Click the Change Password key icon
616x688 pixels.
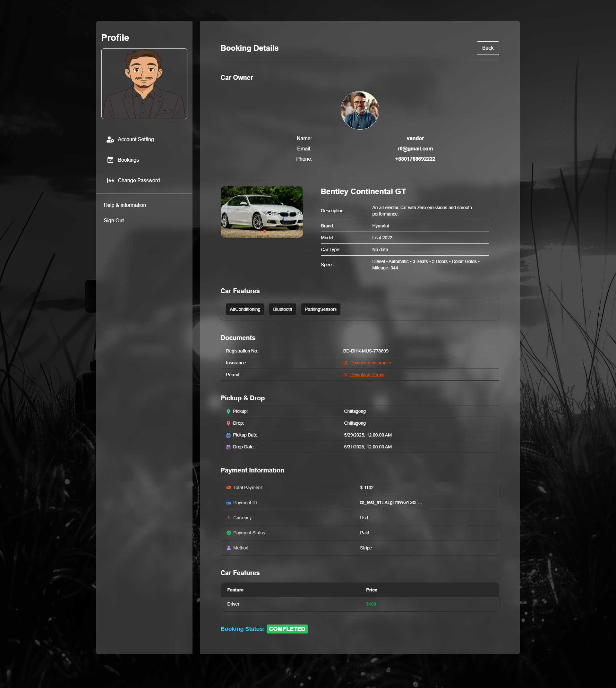(110, 180)
